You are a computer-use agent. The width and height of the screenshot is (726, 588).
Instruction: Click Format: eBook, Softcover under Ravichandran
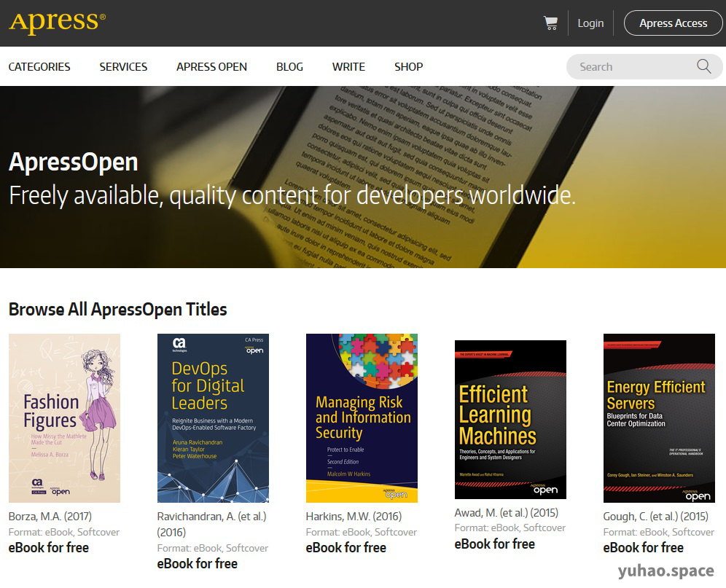pos(213,548)
